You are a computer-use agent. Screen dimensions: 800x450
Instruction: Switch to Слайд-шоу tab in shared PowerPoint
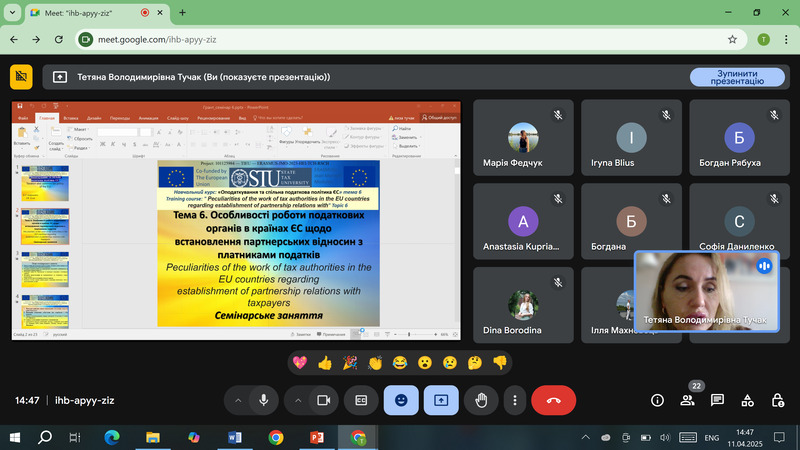point(178,118)
